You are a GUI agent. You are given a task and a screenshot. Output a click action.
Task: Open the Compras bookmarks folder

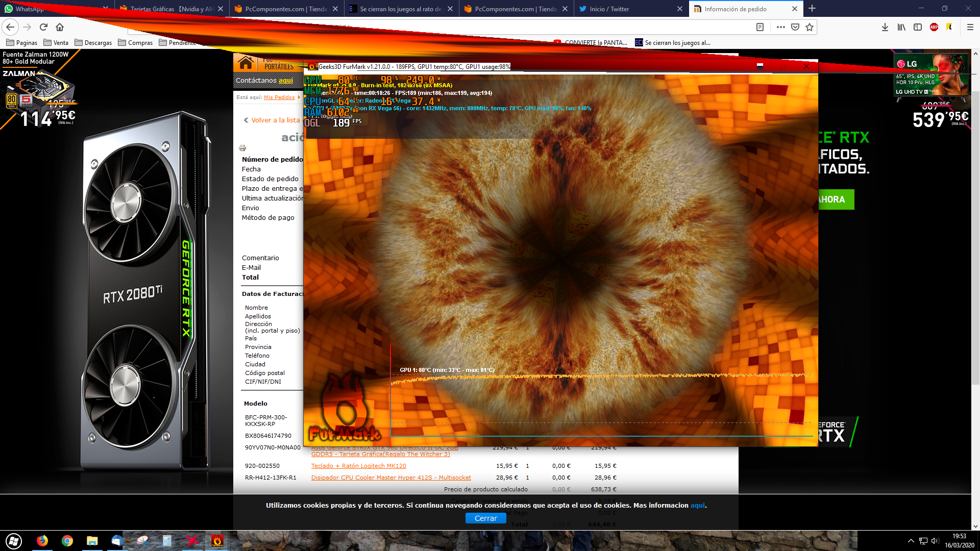click(x=135, y=43)
